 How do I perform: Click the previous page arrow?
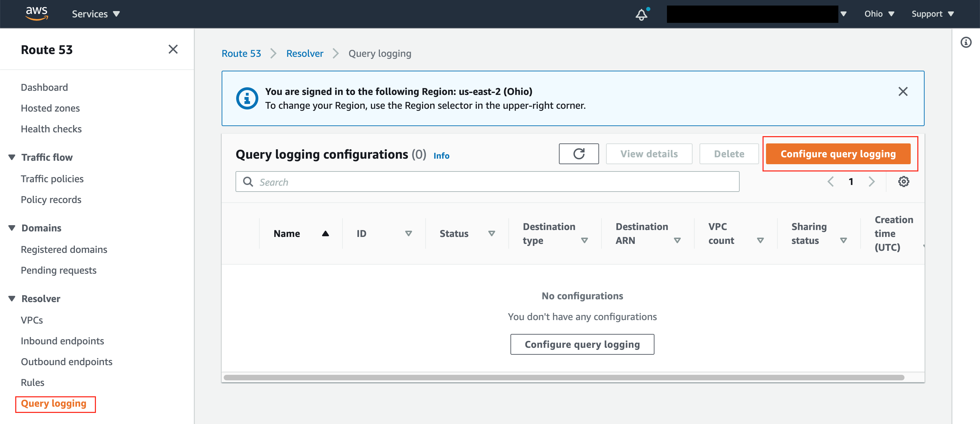click(x=830, y=182)
